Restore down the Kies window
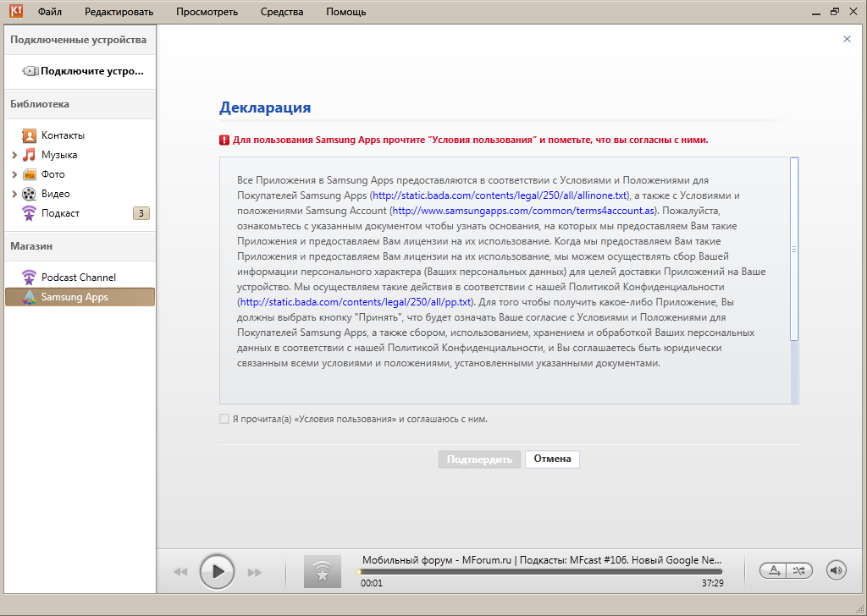Screen dimensions: 867x616 [x=835, y=11]
